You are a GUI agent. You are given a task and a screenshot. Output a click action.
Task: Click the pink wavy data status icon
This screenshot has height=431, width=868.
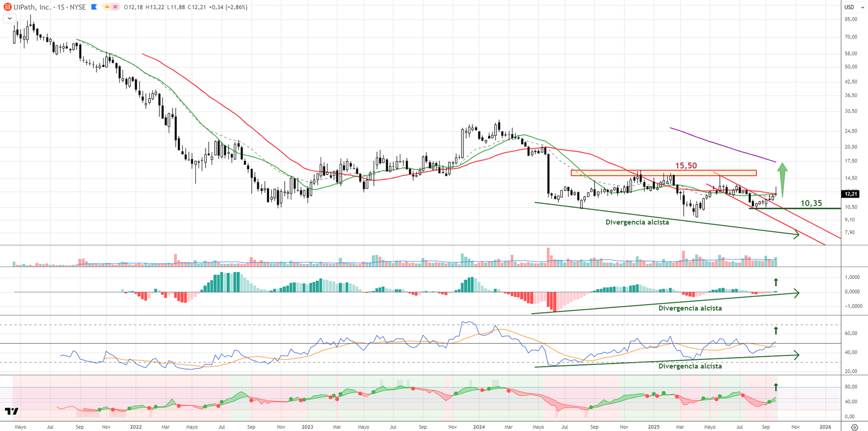click(116, 7)
